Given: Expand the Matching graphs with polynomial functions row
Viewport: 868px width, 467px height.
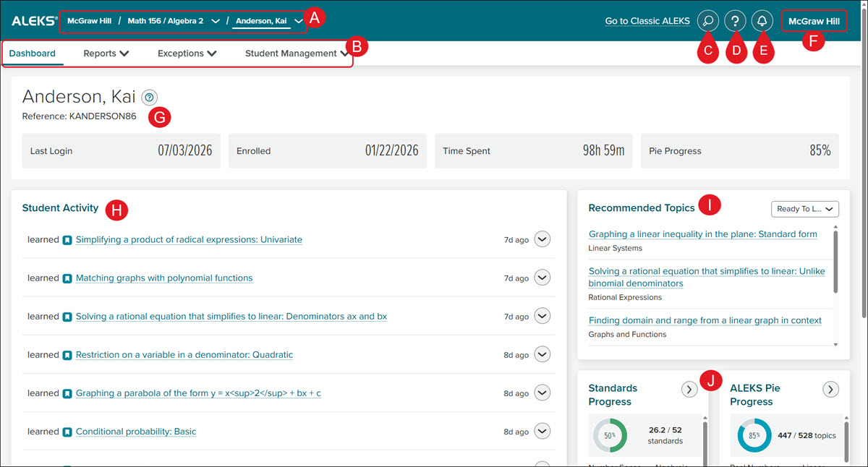Looking at the screenshot, I should click(x=542, y=278).
